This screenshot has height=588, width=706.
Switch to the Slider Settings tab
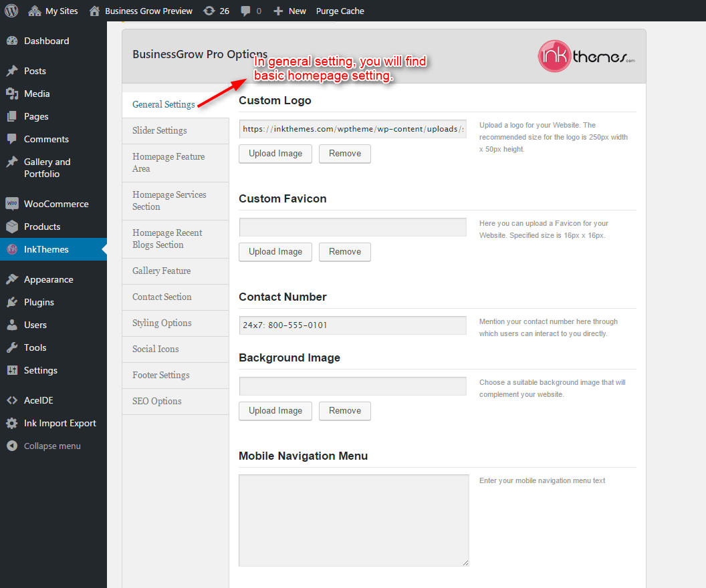(x=160, y=130)
